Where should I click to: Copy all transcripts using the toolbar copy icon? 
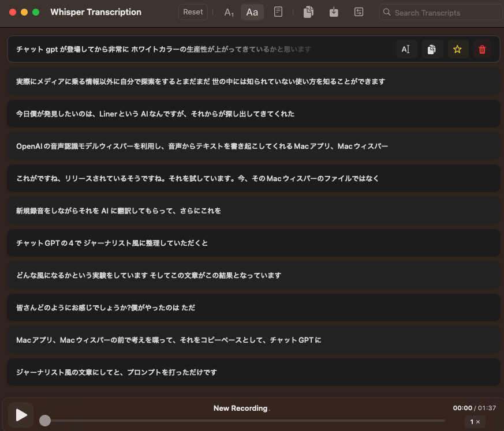[x=309, y=12]
